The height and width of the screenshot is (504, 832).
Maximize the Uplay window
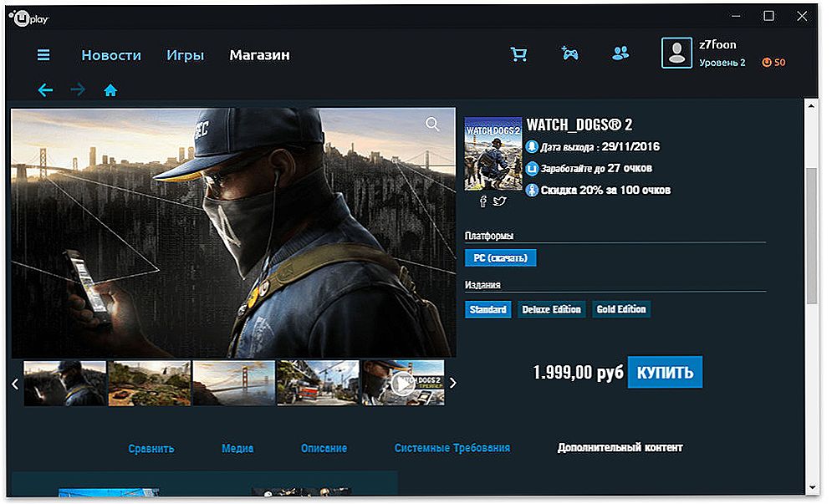(x=768, y=17)
